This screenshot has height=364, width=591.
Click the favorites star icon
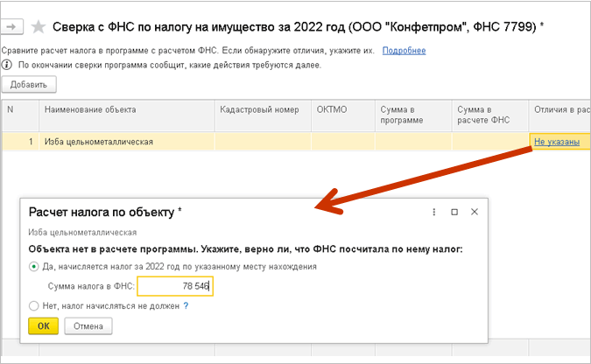click(x=39, y=27)
